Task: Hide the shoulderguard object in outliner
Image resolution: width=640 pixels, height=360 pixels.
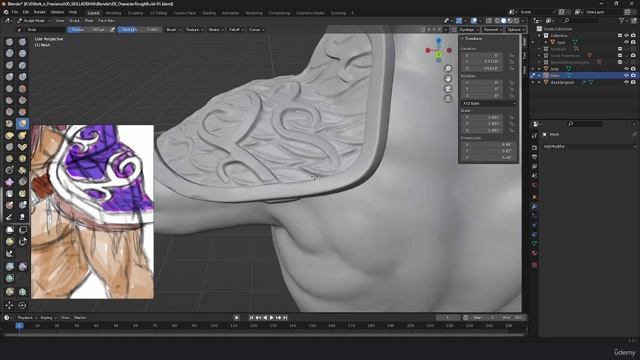Action: [626, 82]
